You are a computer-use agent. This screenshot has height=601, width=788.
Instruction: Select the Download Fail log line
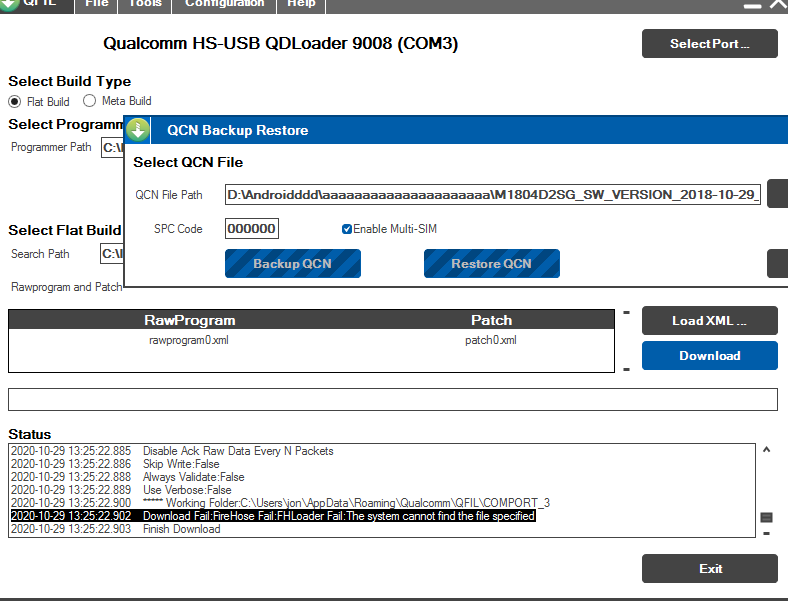tap(338, 516)
